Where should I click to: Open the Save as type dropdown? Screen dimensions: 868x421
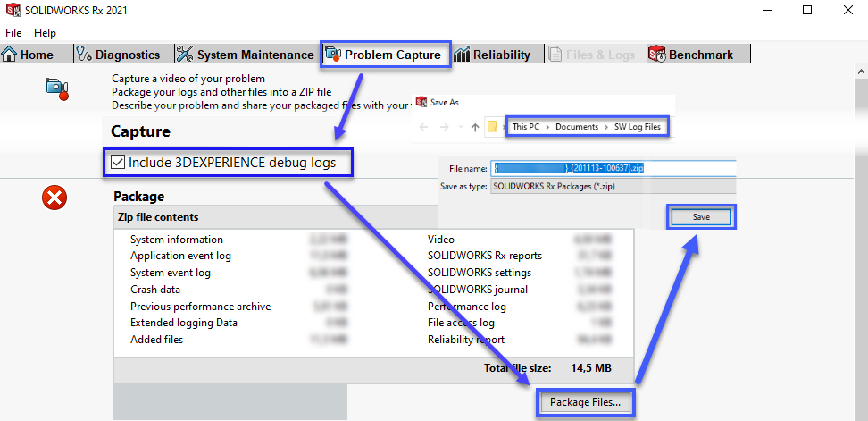tap(613, 187)
